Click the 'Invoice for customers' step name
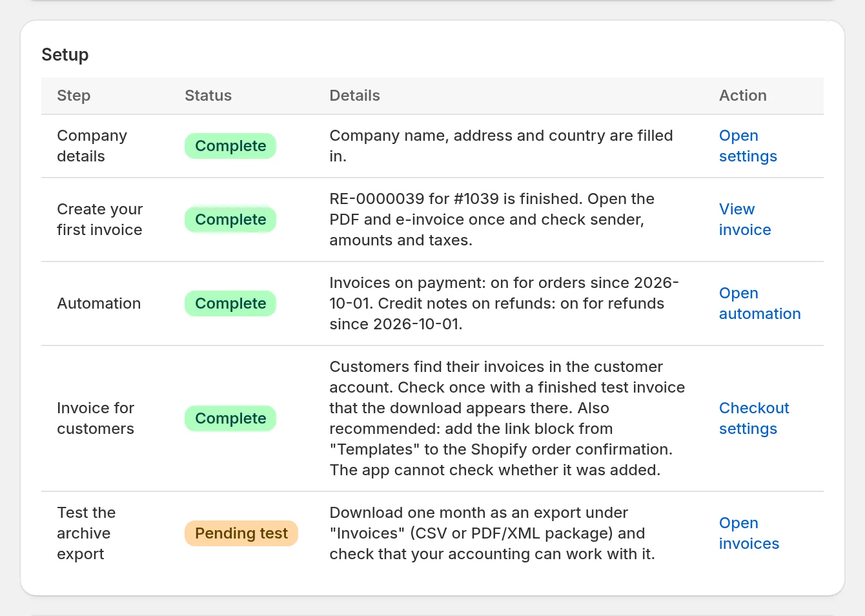This screenshot has height=616, width=865. [x=96, y=418]
